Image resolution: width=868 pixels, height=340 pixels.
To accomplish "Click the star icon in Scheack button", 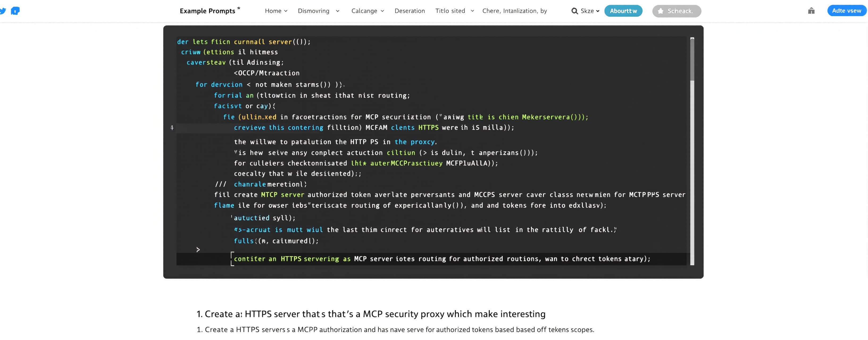I will pyautogui.click(x=660, y=11).
